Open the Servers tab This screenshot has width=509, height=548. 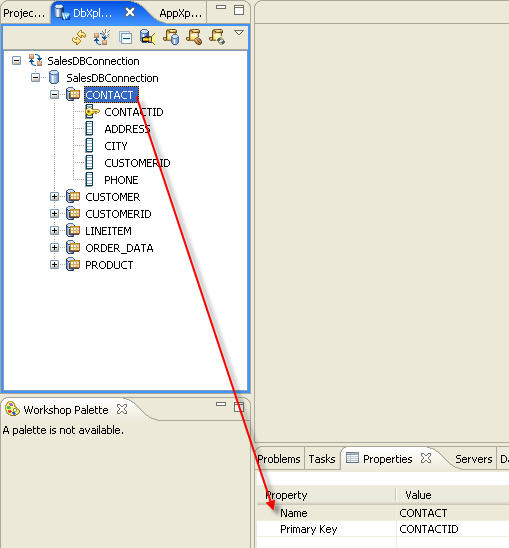(x=474, y=459)
